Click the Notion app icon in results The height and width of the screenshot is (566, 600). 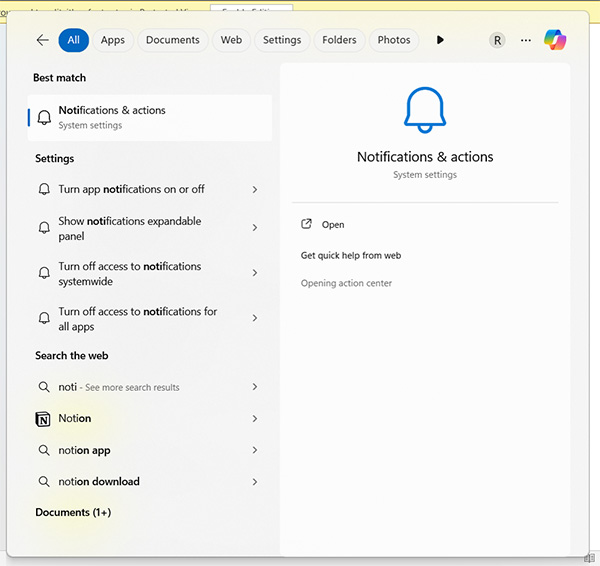coord(43,419)
